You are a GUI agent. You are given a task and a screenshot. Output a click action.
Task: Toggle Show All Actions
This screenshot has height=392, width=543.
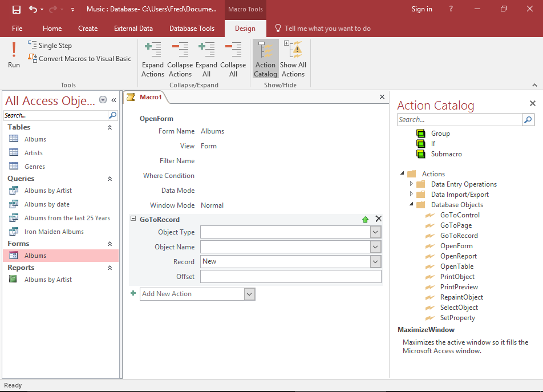293,59
